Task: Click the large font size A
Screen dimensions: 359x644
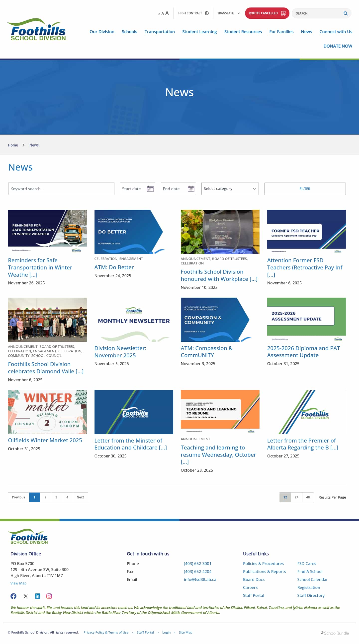Action: pos(167,13)
